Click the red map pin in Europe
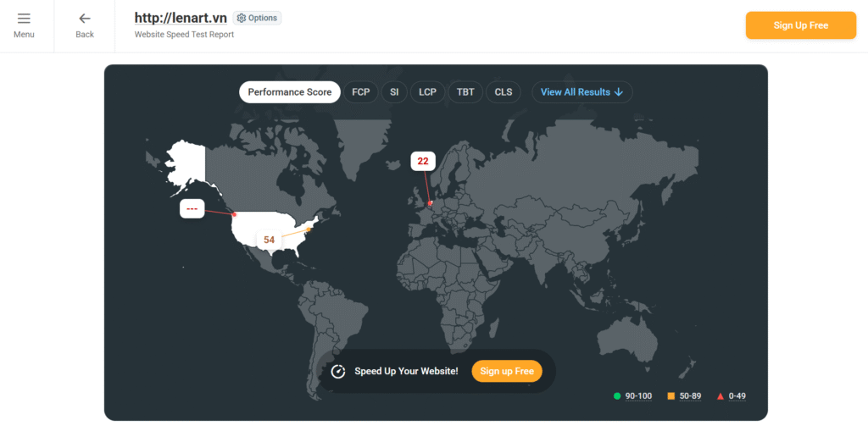Image resolution: width=868 pixels, height=431 pixels. (x=431, y=202)
